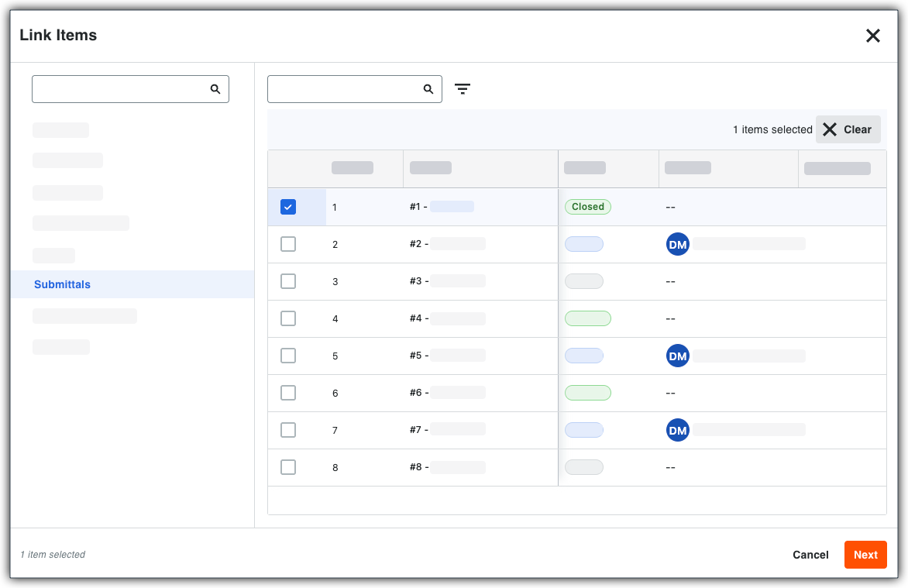The image size is (908, 588).
Task: Click the DM avatar in row 5
Action: coord(678,356)
